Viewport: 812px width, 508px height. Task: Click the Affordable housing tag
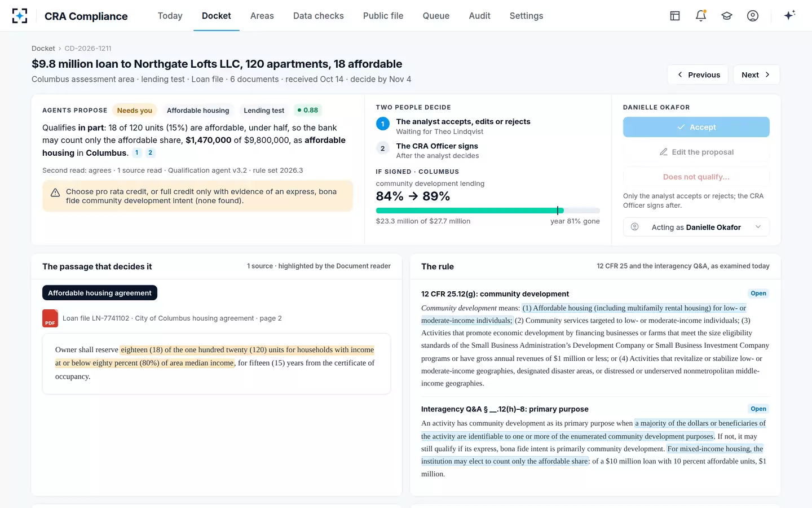point(198,111)
